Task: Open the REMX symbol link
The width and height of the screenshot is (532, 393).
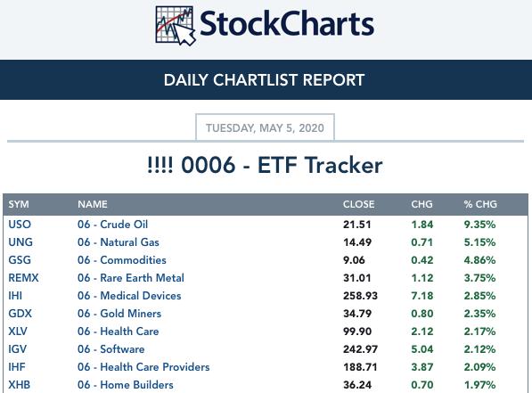Action: pyautogui.click(x=23, y=278)
